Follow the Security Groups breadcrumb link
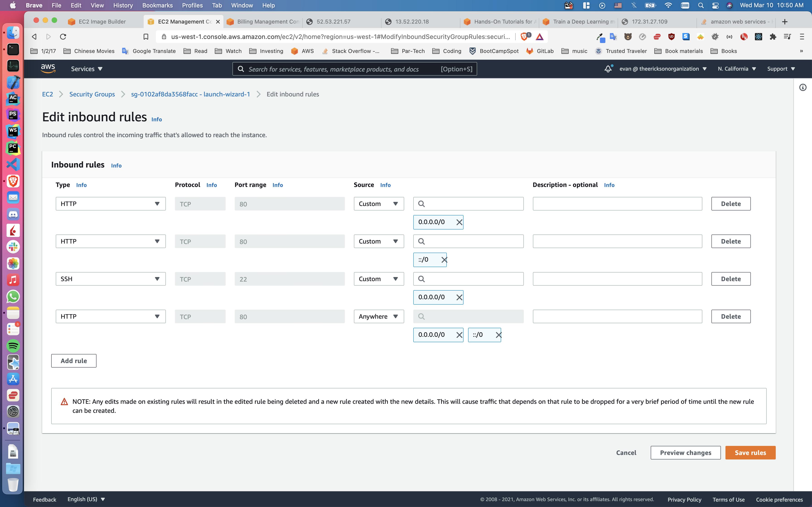 coord(92,94)
